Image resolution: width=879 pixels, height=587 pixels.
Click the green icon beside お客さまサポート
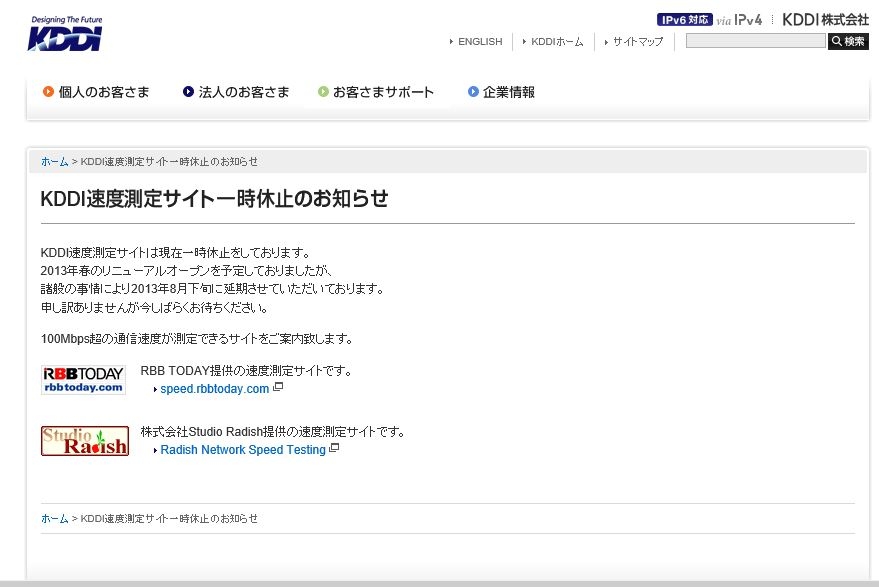323,91
